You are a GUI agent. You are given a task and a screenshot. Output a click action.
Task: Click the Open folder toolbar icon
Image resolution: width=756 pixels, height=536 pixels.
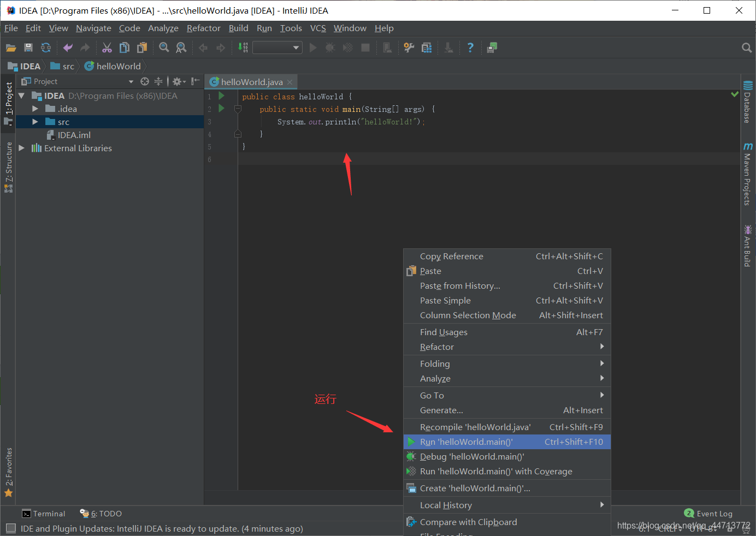tap(11, 48)
